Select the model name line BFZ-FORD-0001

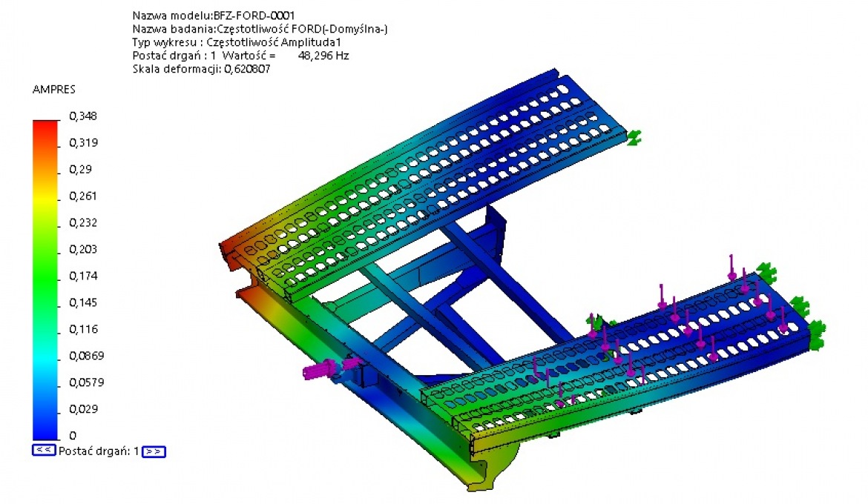pyautogui.click(x=215, y=16)
